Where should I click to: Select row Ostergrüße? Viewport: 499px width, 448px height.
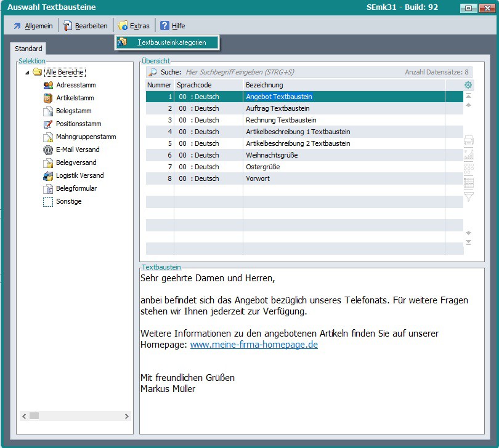tap(304, 167)
